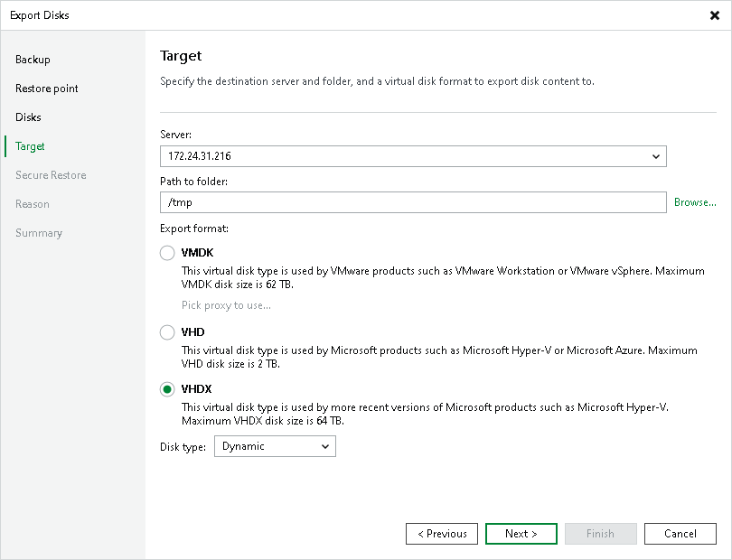Screen dimensions: 732x560
Task: Go to the Backup step
Action: click(33, 60)
